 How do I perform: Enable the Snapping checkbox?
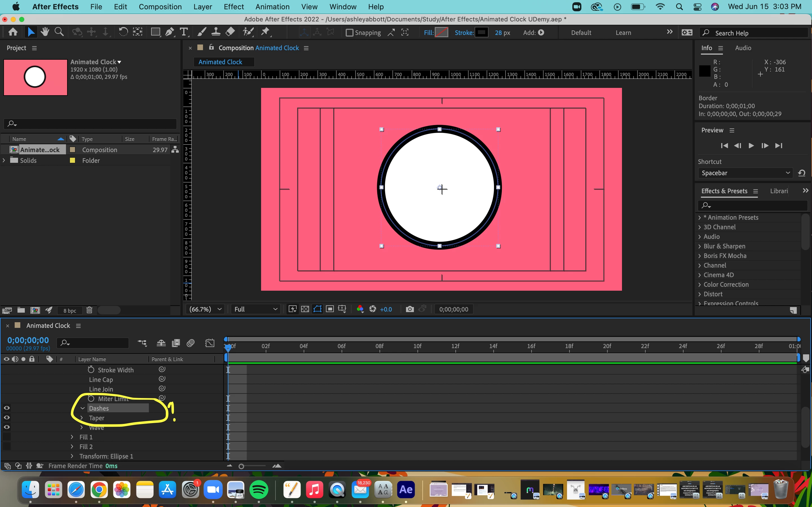349,33
